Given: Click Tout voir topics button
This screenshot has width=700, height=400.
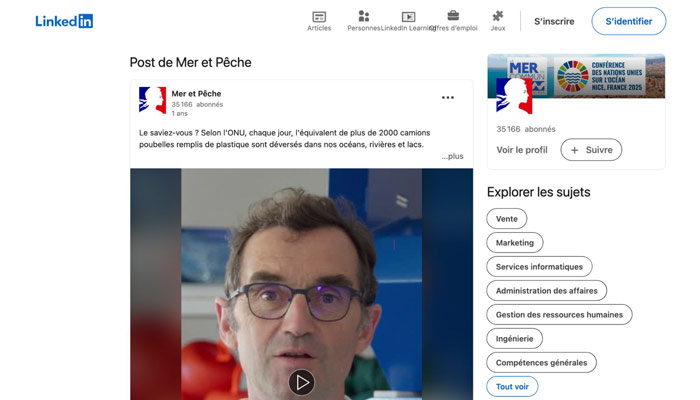Looking at the screenshot, I should tap(512, 387).
